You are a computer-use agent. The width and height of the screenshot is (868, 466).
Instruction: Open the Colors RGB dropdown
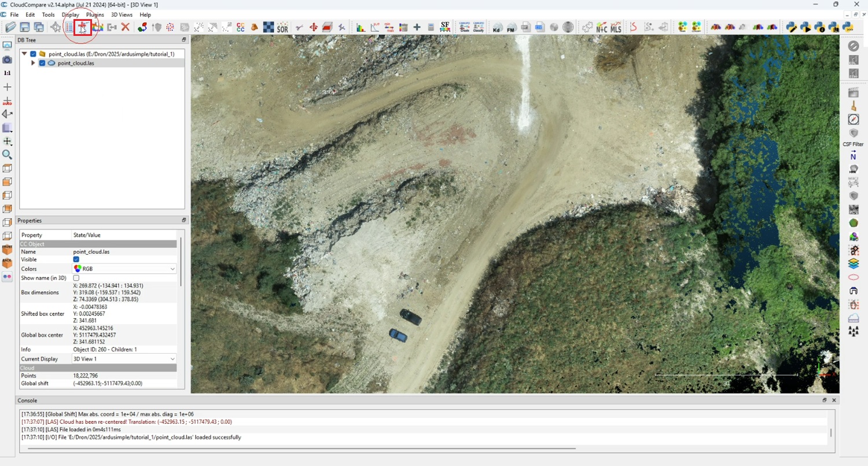click(x=124, y=269)
